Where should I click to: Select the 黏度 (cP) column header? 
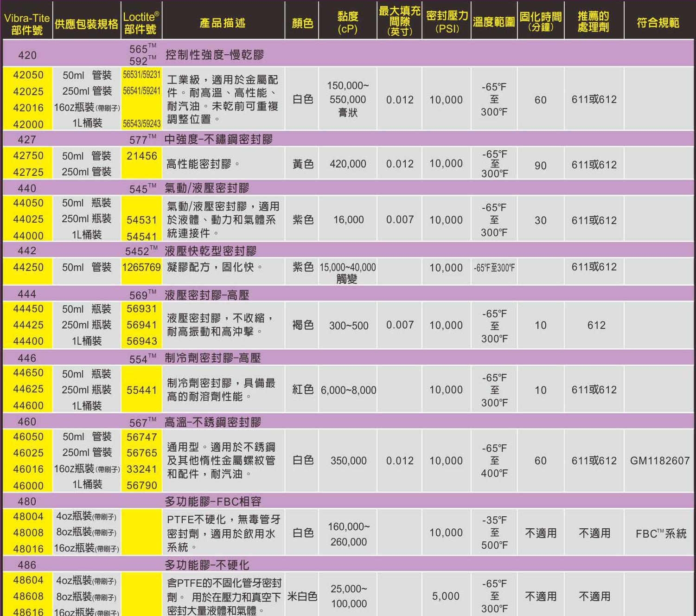pos(348,23)
